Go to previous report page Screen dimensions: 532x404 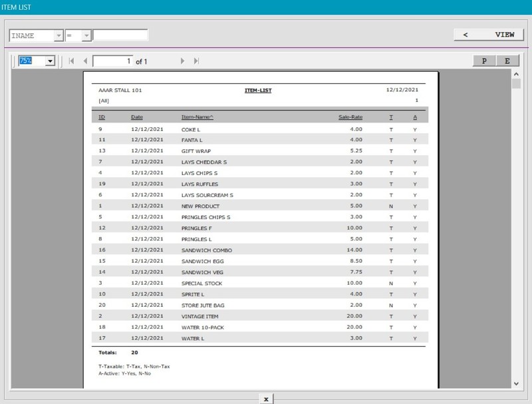(85, 61)
